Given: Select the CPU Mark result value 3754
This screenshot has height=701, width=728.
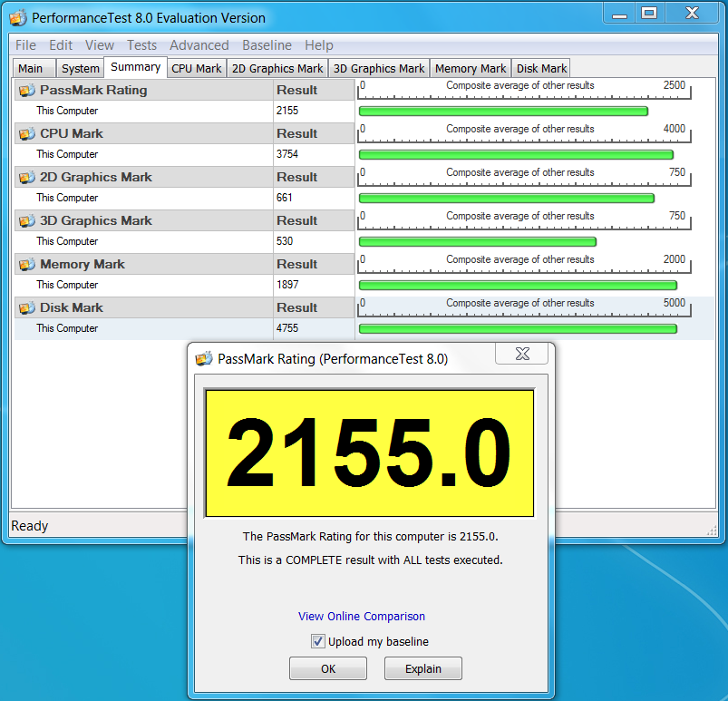Looking at the screenshot, I should pyautogui.click(x=287, y=154).
